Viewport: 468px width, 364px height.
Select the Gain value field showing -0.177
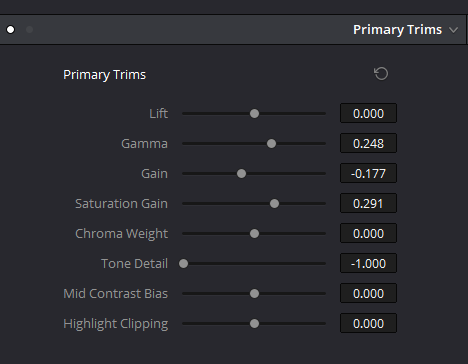(x=368, y=173)
